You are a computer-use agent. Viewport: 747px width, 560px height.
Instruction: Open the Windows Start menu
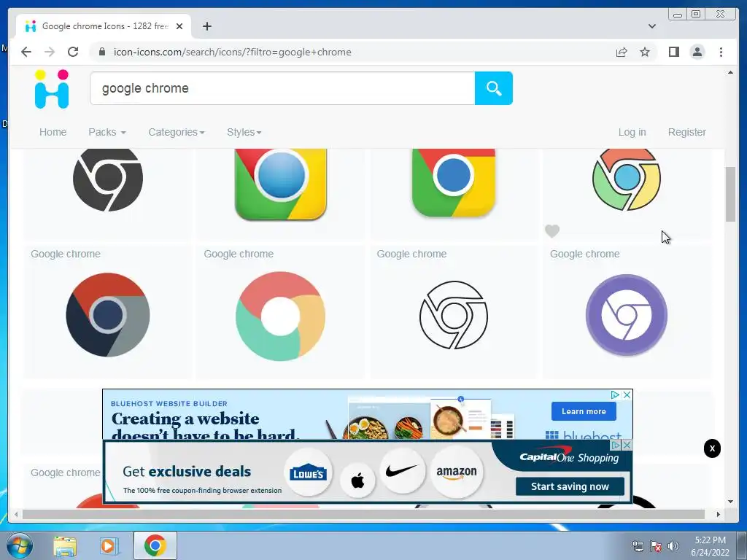19,545
